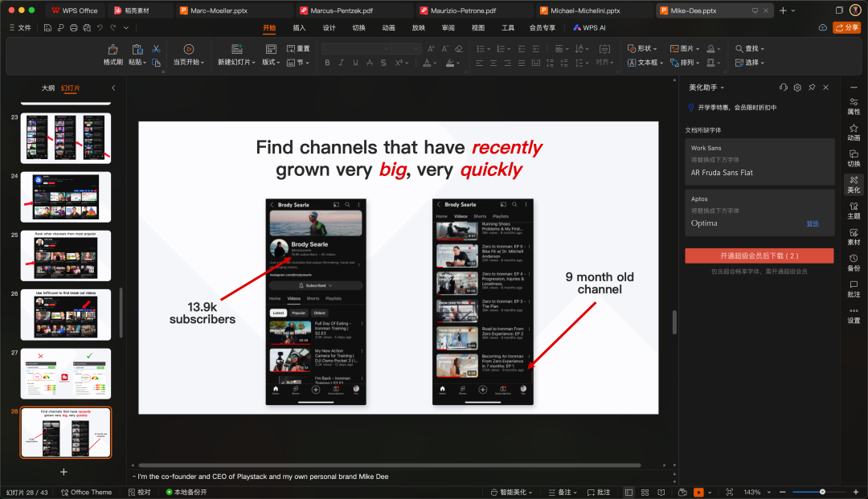
Task: Open the Design (设计) ribbon tab
Action: click(329, 27)
